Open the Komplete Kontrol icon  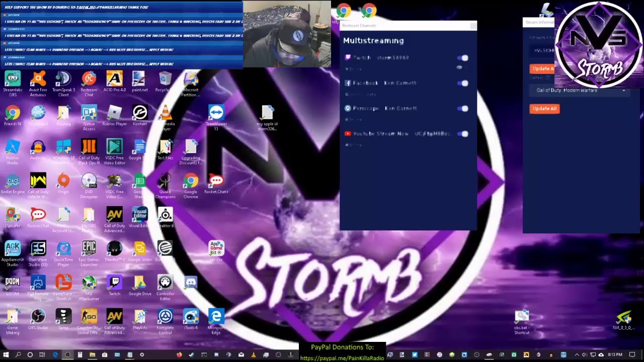click(165, 322)
